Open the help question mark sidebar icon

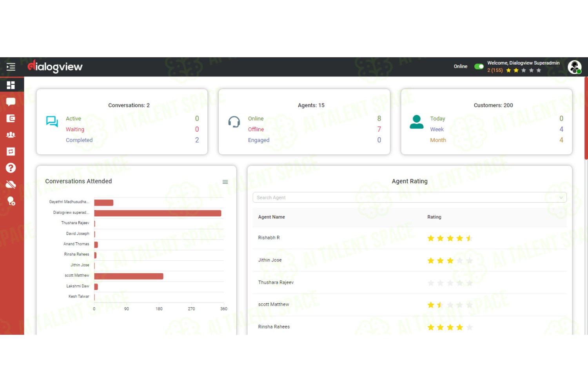[x=11, y=168]
